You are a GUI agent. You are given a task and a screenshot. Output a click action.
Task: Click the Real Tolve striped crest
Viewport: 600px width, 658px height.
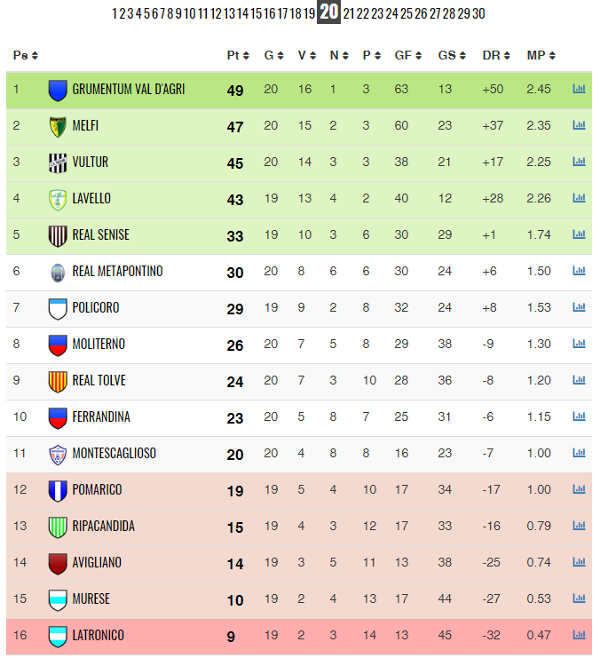click(57, 381)
